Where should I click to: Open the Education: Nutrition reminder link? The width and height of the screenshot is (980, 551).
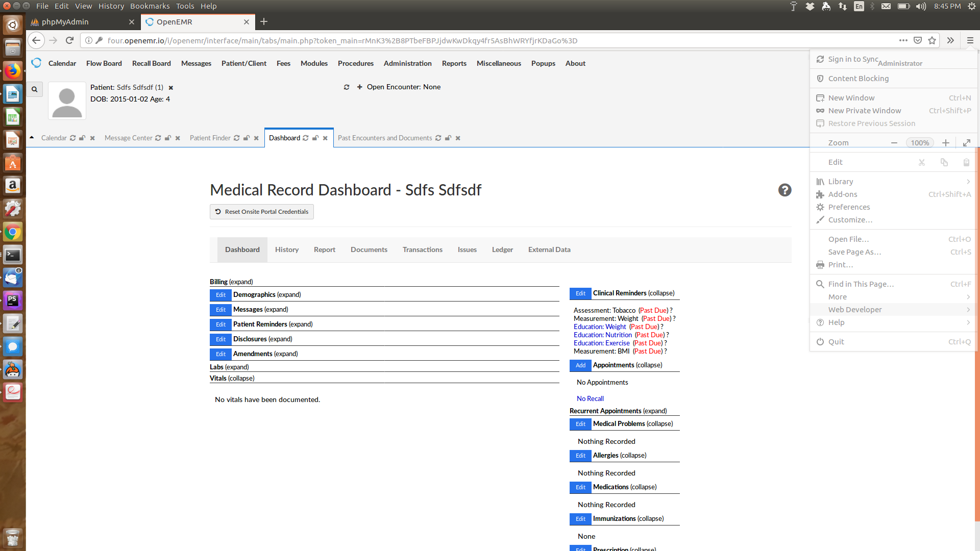602,335
